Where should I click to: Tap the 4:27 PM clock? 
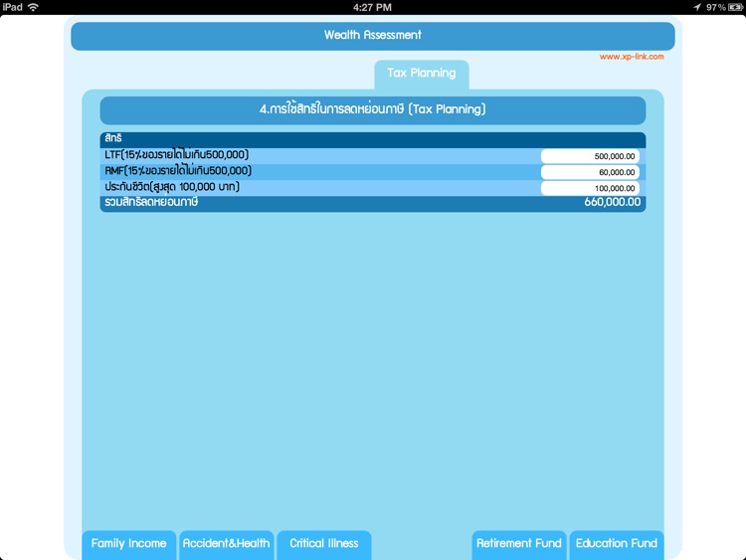click(x=372, y=7)
